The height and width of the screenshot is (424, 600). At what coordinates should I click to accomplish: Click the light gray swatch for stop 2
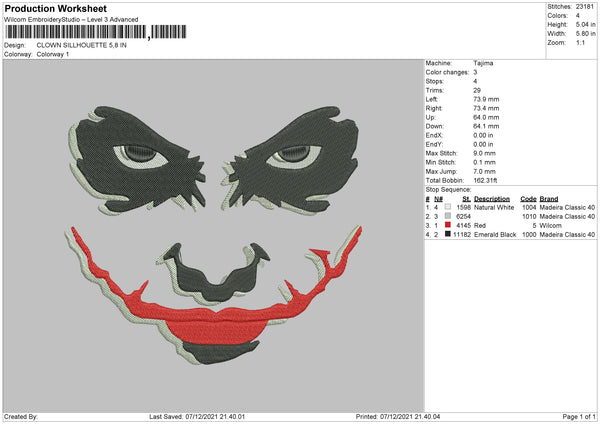click(x=448, y=216)
